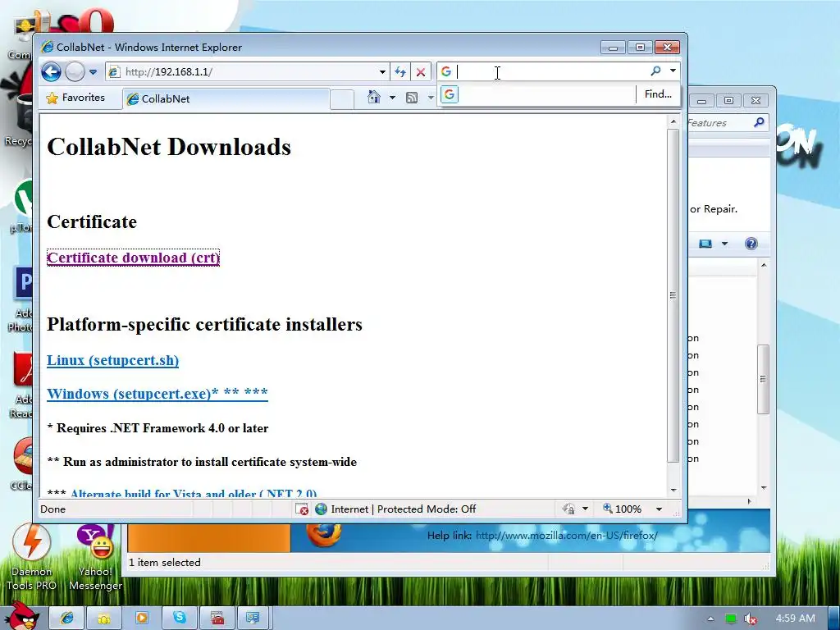Open the file explorer taskbar button
This screenshot has width=840, height=630.
pos(104,618)
